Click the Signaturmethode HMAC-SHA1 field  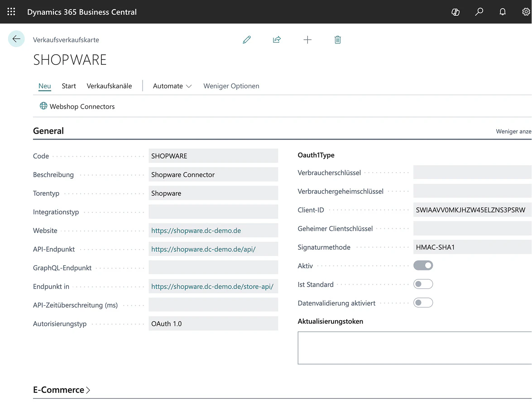472,247
